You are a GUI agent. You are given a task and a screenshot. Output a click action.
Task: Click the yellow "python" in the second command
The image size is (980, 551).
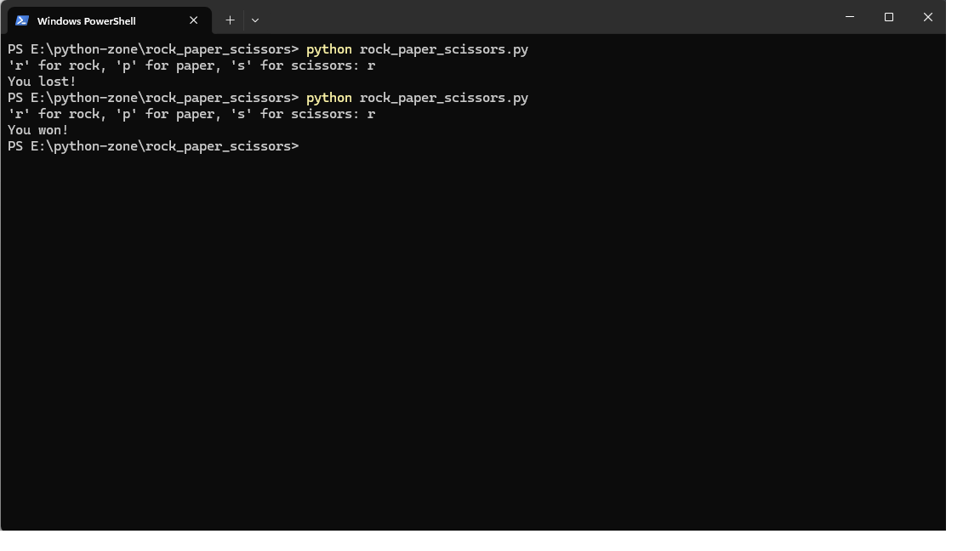pyautogui.click(x=328, y=98)
